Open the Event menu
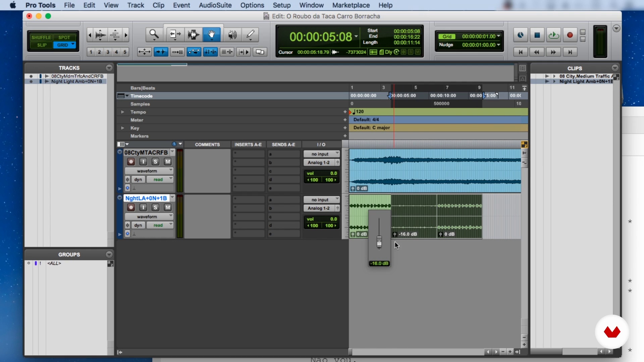The width and height of the screenshot is (644, 362). [x=181, y=5]
